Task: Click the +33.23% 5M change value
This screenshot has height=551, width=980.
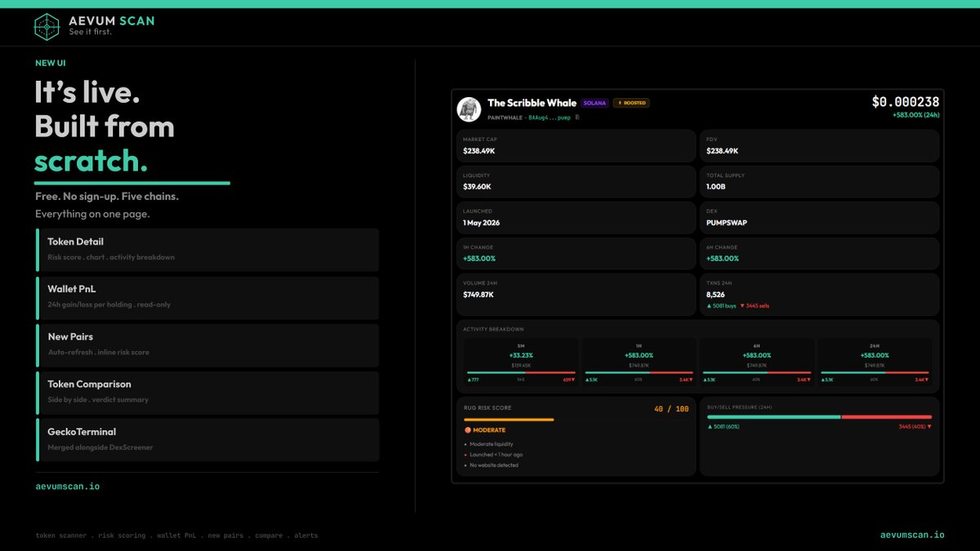Action: click(521, 355)
